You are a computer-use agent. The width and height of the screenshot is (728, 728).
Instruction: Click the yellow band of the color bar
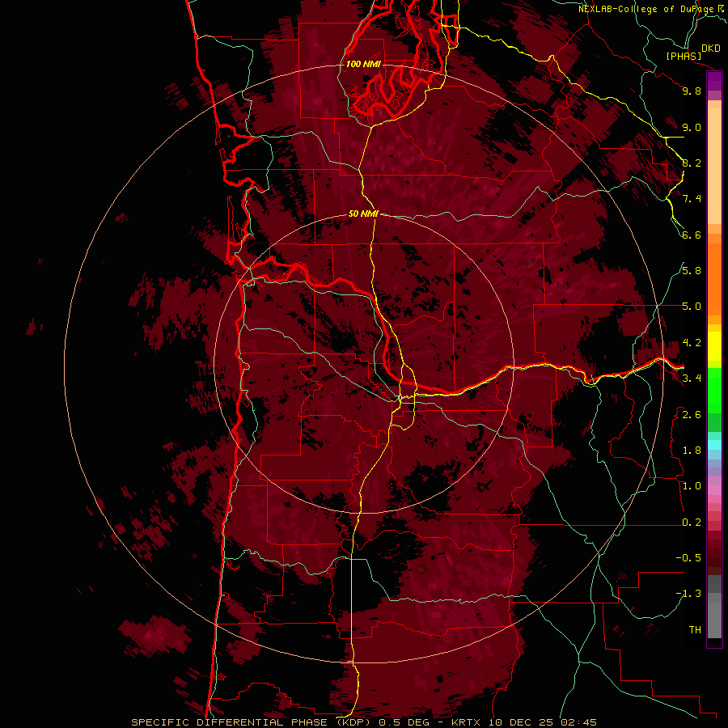pyautogui.click(x=714, y=346)
